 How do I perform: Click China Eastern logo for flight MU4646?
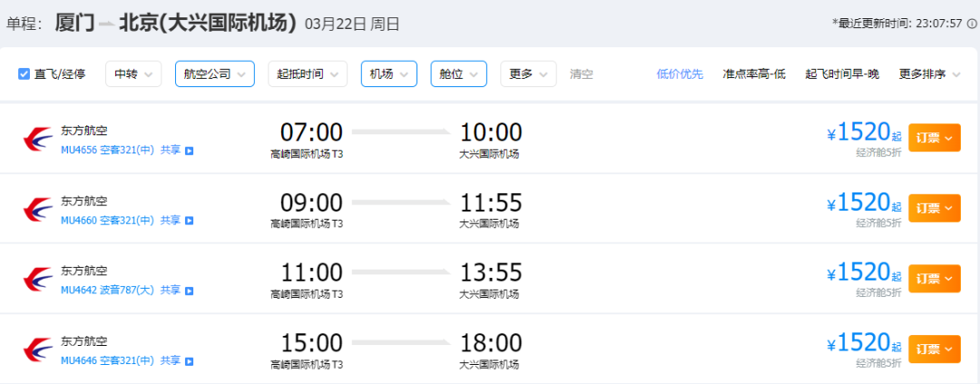pyautogui.click(x=38, y=350)
